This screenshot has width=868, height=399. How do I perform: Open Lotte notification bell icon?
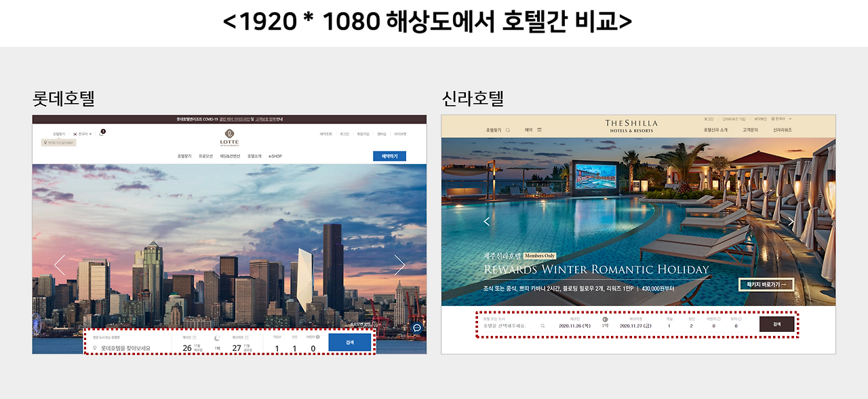click(x=101, y=134)
